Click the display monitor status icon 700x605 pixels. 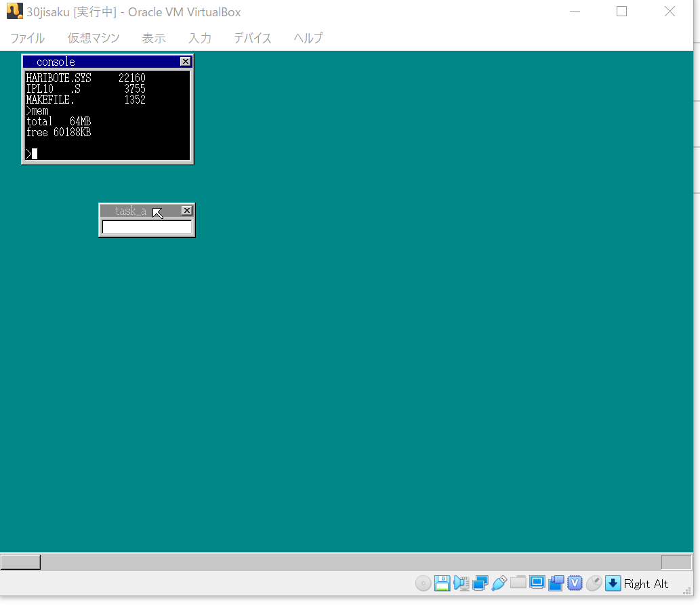pos(537,582)
